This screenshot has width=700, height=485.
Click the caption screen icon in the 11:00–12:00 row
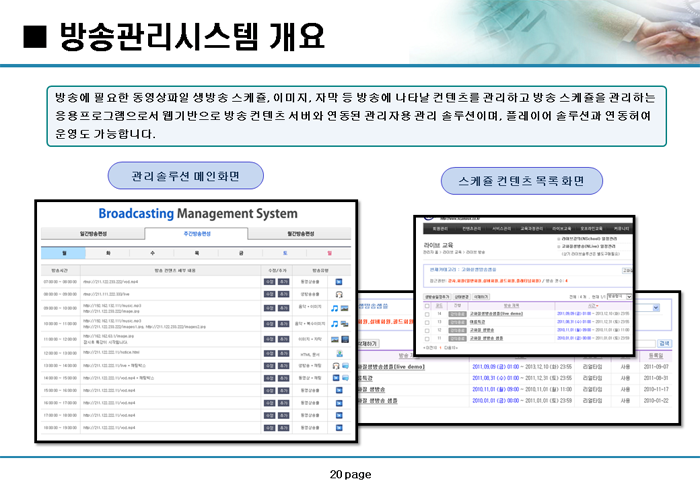coord(345,339)
